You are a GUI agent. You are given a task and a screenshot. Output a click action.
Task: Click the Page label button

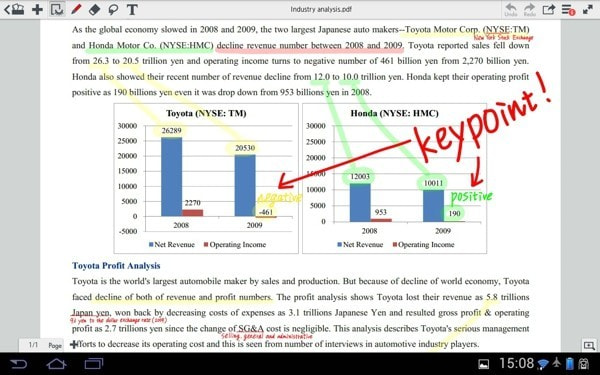[55, 346]
